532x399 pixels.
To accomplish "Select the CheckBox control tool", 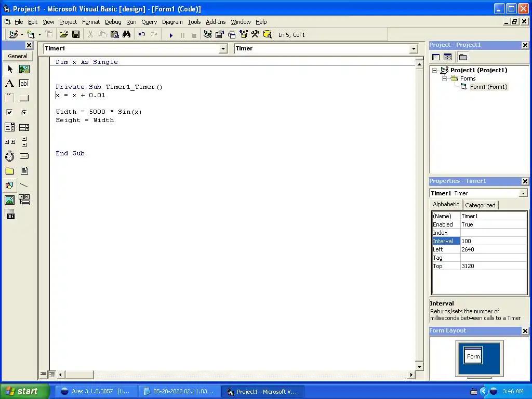I will click(x=10, y=112).
